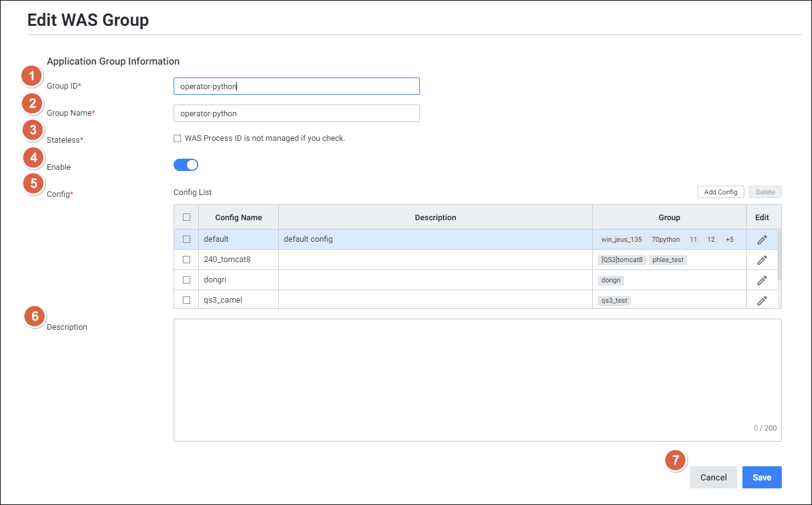This screenshot has height=505, width=812.
Task: Click the edit pencil for dongri config
Action: coord(762,280)
